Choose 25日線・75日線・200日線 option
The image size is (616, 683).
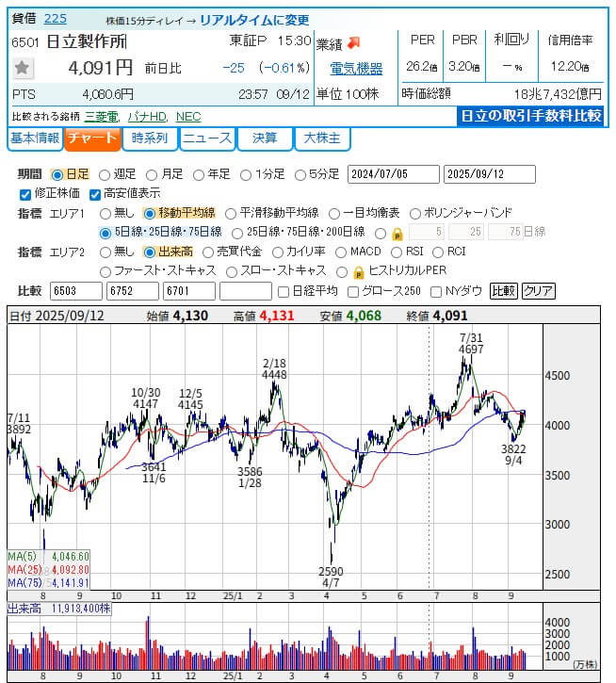point(237,234)
